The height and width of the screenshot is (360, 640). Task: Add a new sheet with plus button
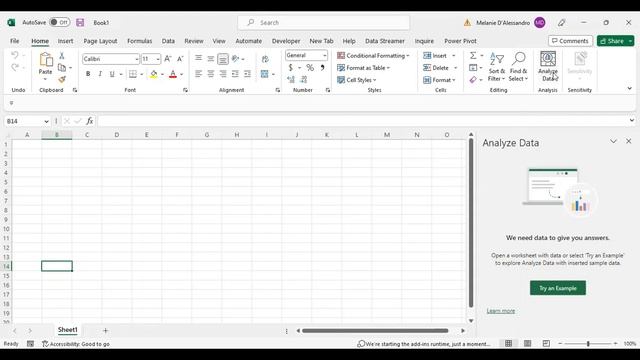(x=105, y=330)
